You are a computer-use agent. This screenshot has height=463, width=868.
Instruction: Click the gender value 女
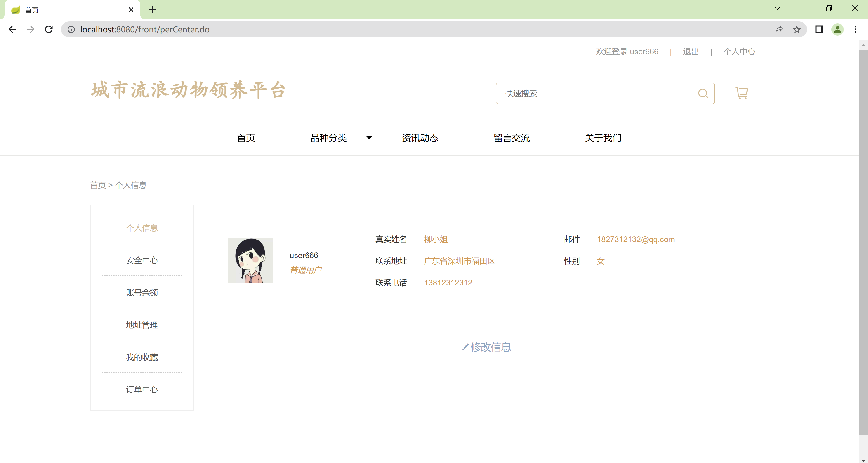click(x=600, y=261)
